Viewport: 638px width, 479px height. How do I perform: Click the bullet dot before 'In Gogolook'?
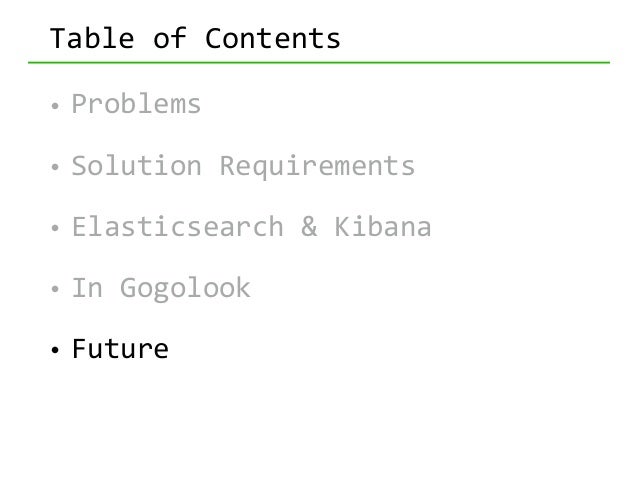click(x=56, y=291)
